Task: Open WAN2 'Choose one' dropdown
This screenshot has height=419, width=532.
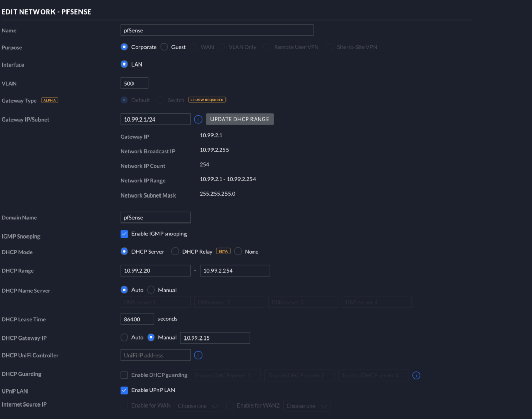Action: point(307,406)
